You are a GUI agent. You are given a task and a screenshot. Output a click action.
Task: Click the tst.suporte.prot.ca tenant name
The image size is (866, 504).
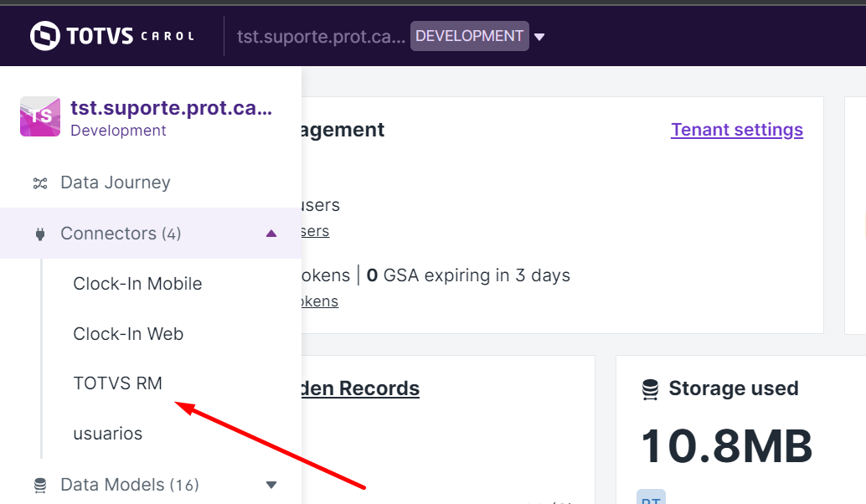click(173, 107)
